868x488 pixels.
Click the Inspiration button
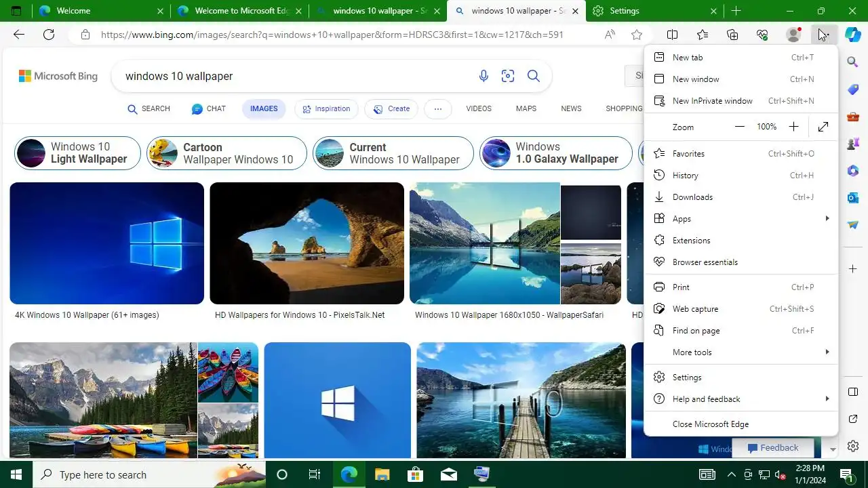(x=326, y=108)
